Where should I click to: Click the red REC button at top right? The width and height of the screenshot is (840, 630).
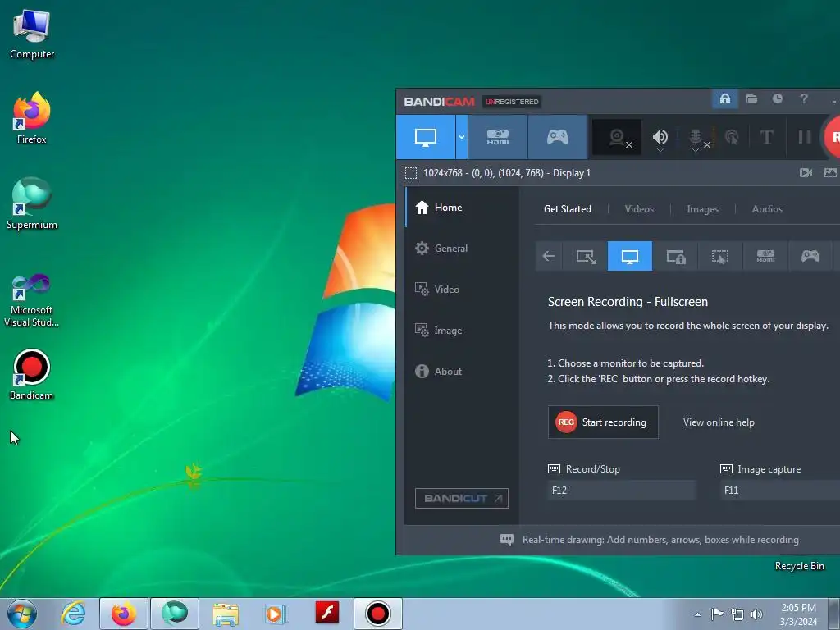[x=832, y=137]
